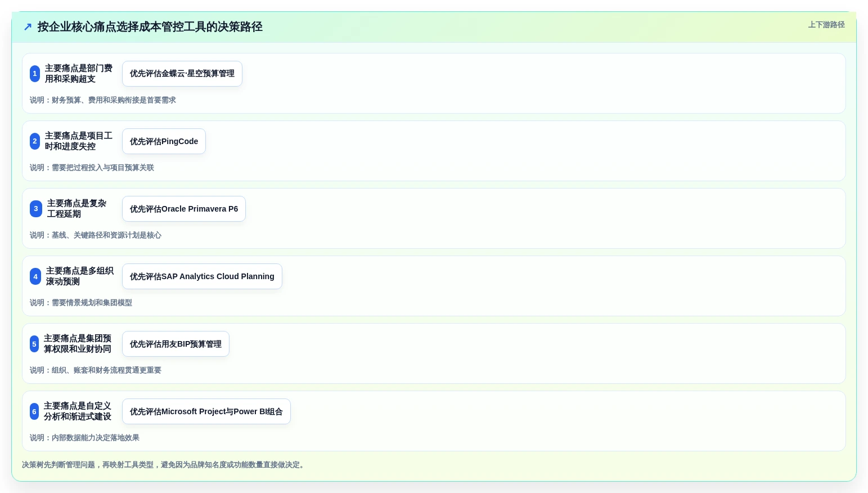Click note 说明：需要把过程投入与项目预算关联

[x=92, y=168]
